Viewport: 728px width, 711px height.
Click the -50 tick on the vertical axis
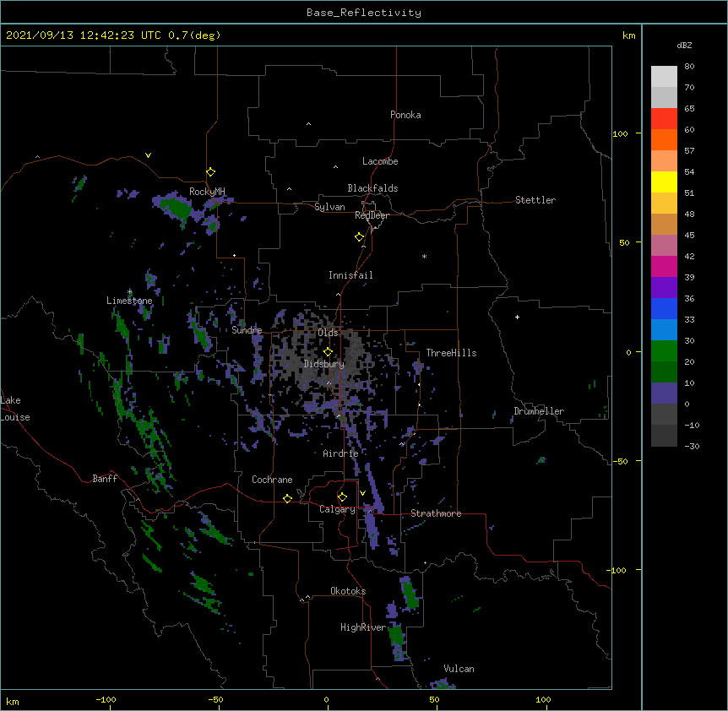click(620, 461)
